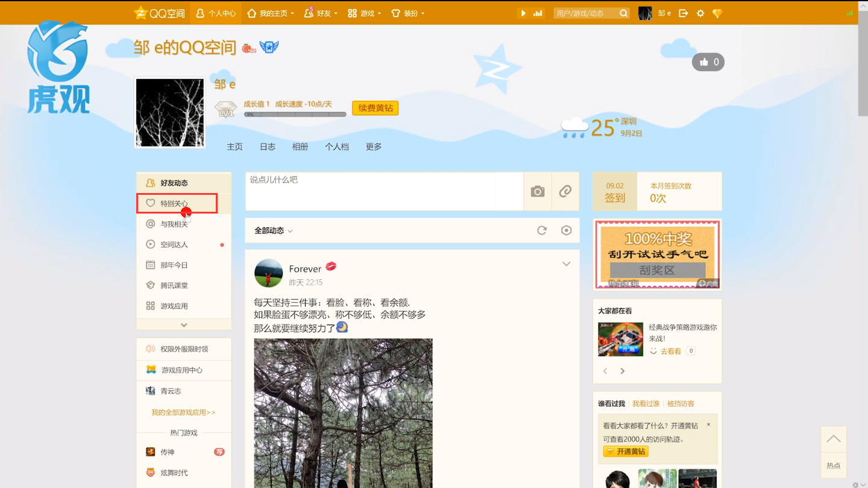Click Forever's round avatar in the feed
Screen dimensions: 868x488
[x=268, y=273]
